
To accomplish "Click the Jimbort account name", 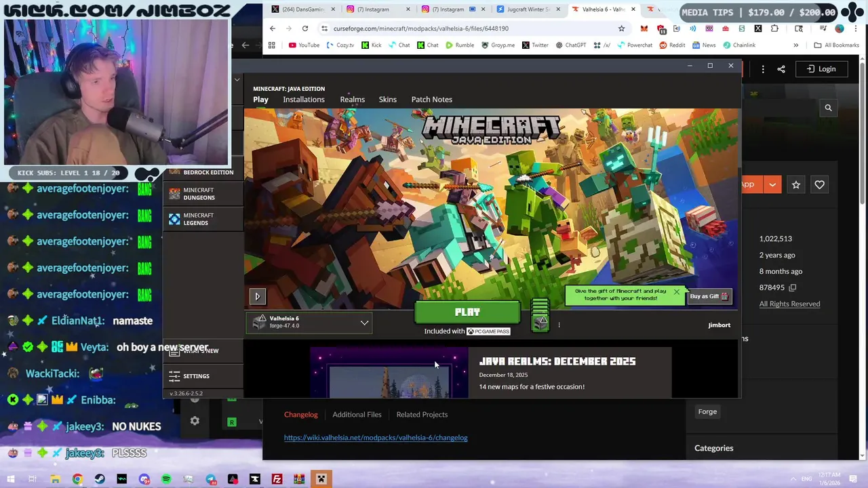I will tap(719, 325).
